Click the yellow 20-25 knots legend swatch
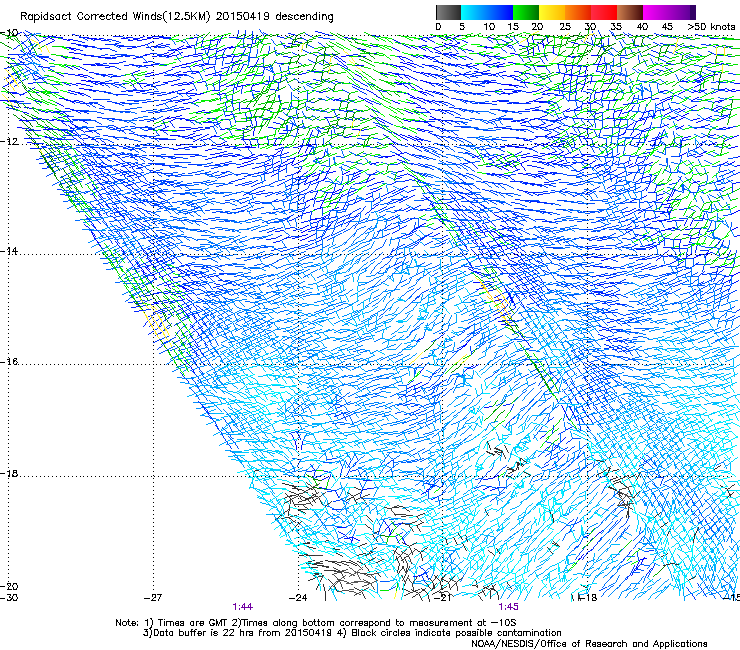This screenshot has width=740, height=650. [552, 12]
